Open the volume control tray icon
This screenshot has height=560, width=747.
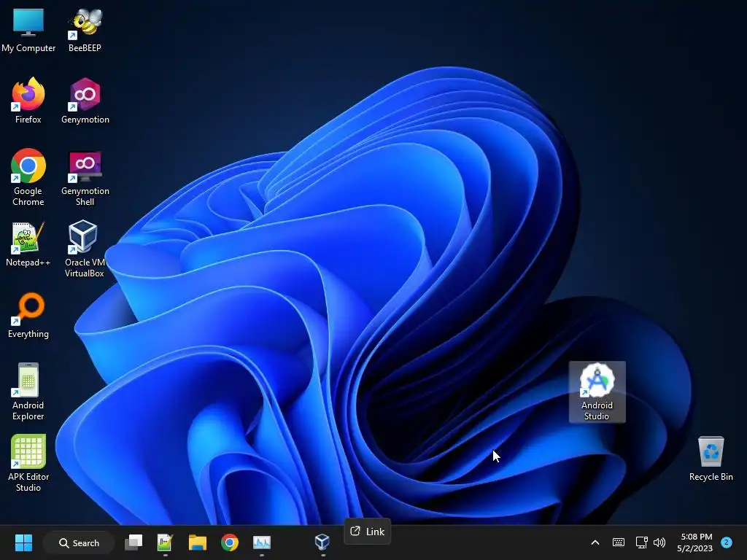(x=659, y=542)
